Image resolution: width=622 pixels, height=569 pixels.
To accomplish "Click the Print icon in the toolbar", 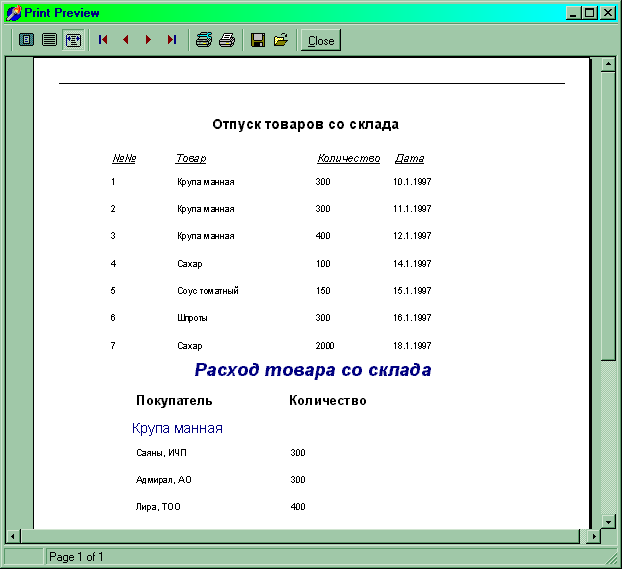I will [227, 40].
